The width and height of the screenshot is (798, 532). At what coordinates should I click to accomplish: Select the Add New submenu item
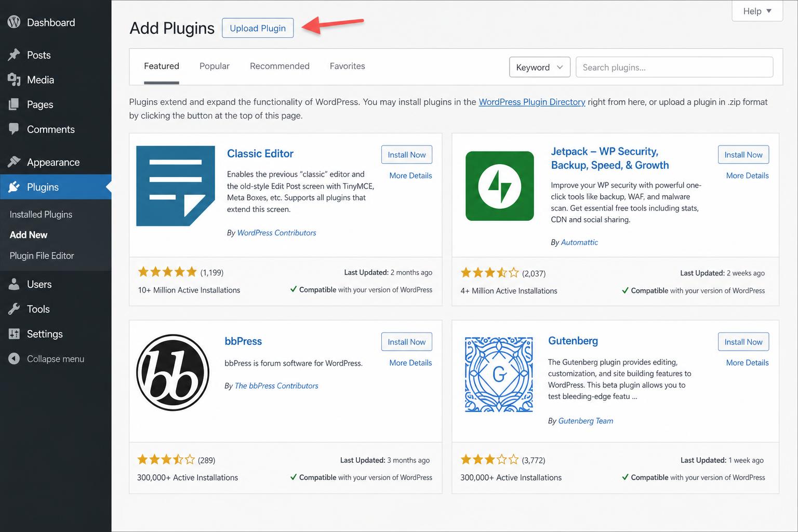click(29, 235)
